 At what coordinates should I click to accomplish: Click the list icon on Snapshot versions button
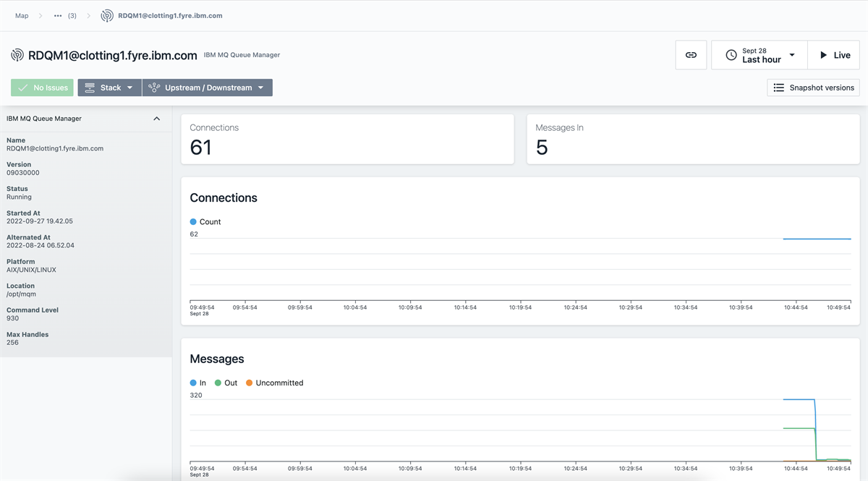778,88
